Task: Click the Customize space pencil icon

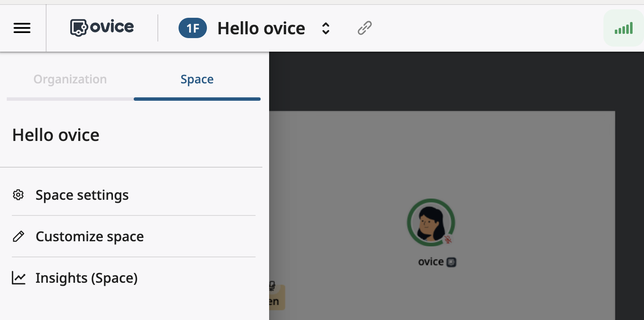Action: [x=18, y=236]
